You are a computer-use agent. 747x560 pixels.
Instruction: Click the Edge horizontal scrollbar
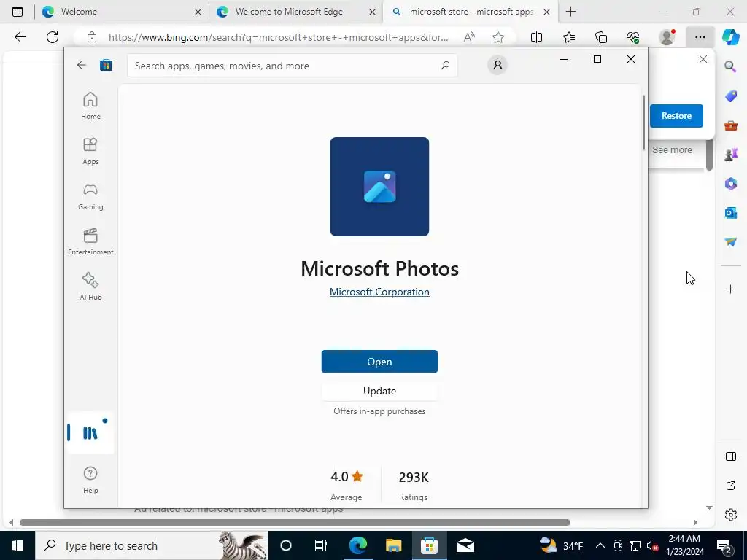(x=295, y=522)
